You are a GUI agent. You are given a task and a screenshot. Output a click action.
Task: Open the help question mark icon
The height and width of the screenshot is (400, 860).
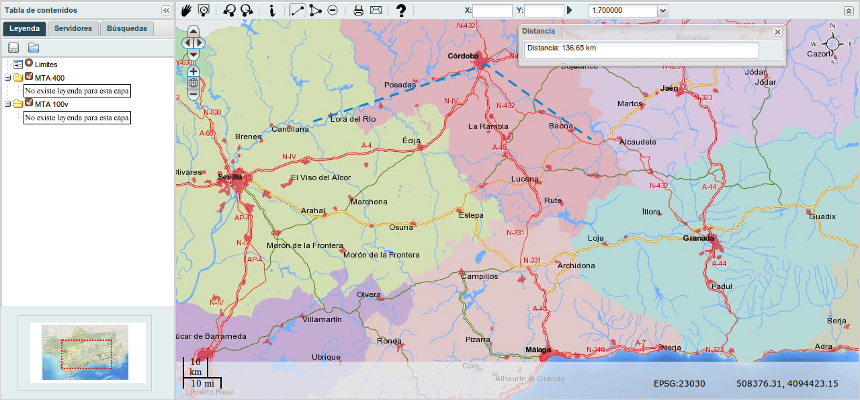401,10
